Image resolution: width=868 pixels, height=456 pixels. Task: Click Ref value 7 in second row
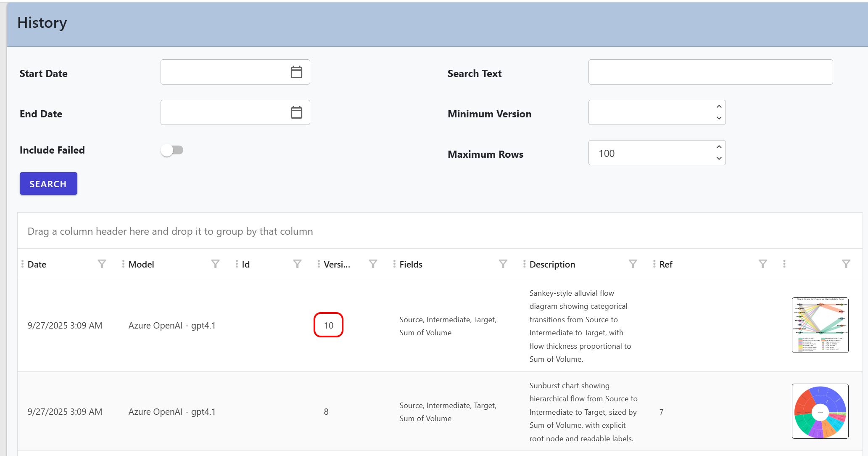[x=662, y=412]
